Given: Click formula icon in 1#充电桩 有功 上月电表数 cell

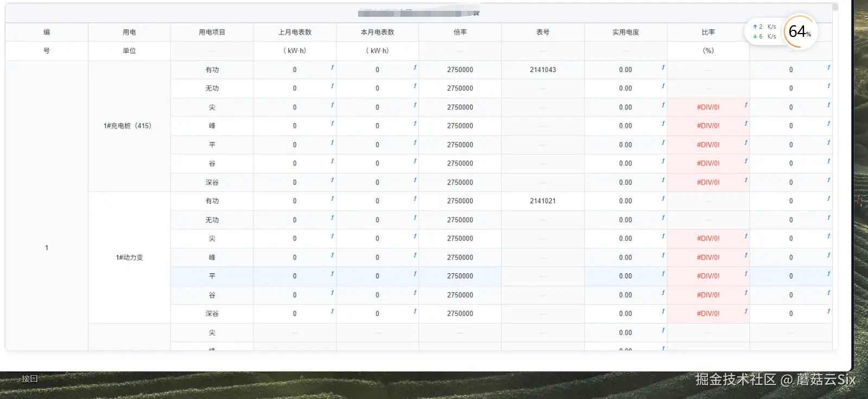Looking at the screenshot, I should [x=332, y=67].
